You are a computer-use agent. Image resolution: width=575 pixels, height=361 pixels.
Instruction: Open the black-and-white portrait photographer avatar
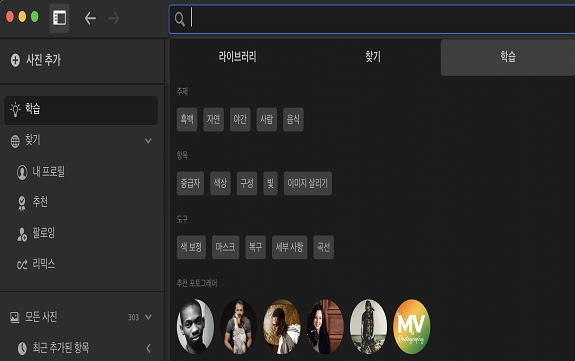tap(195, 327)
